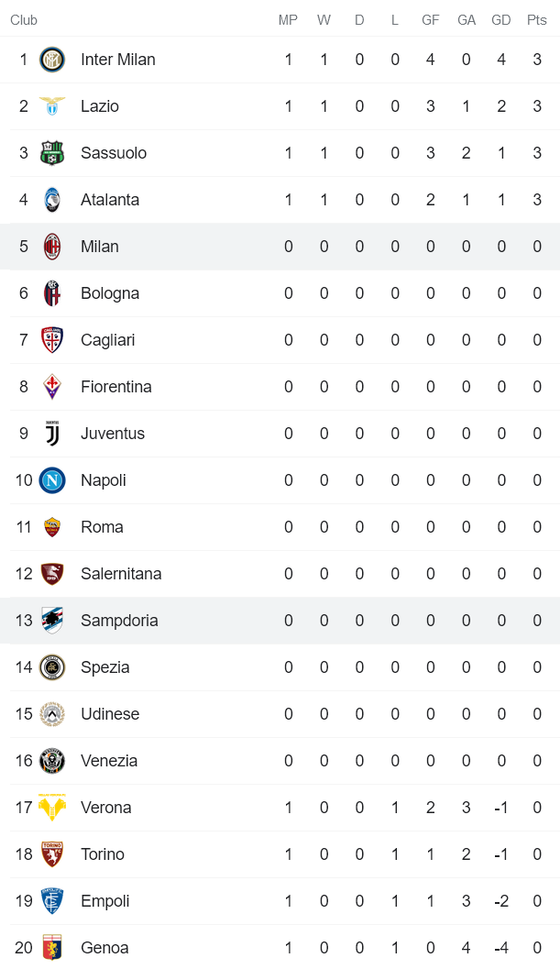Click the Inter Milan club crest
Viewport: 560px width, 980px height.
pos(52,59)
